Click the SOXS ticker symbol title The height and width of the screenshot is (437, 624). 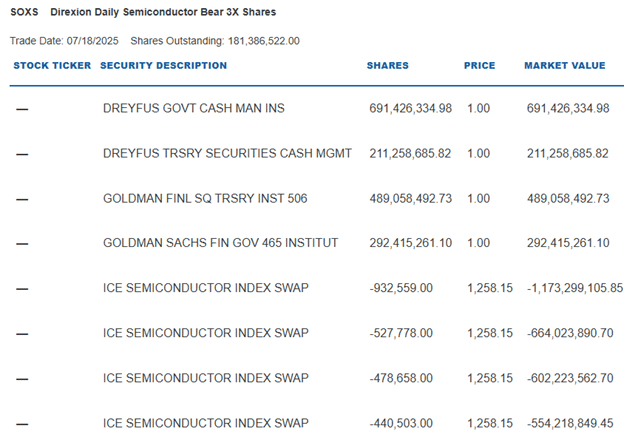coord(25,12)
